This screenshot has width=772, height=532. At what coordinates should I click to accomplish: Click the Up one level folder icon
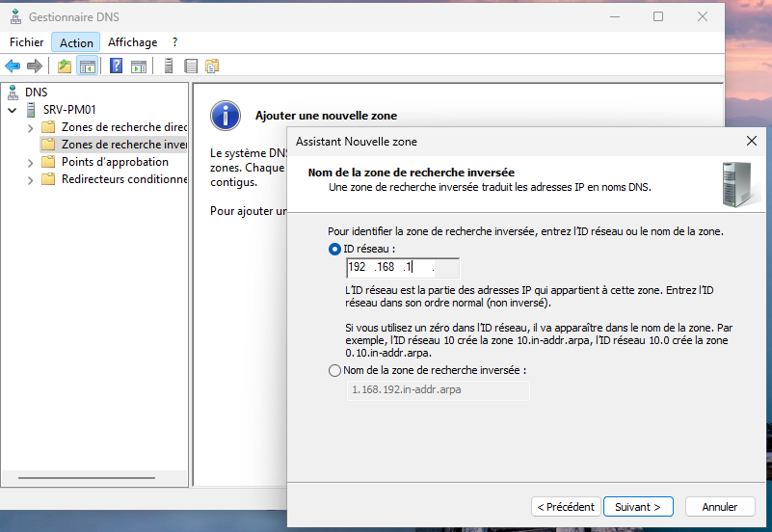[x=65, y=66]
